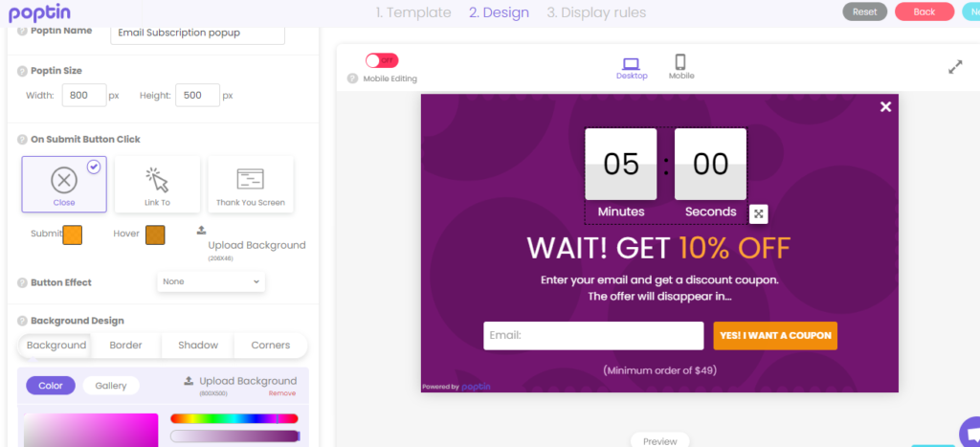
Task: Click inside the color saturation picker area
Action: coord(91,430)
